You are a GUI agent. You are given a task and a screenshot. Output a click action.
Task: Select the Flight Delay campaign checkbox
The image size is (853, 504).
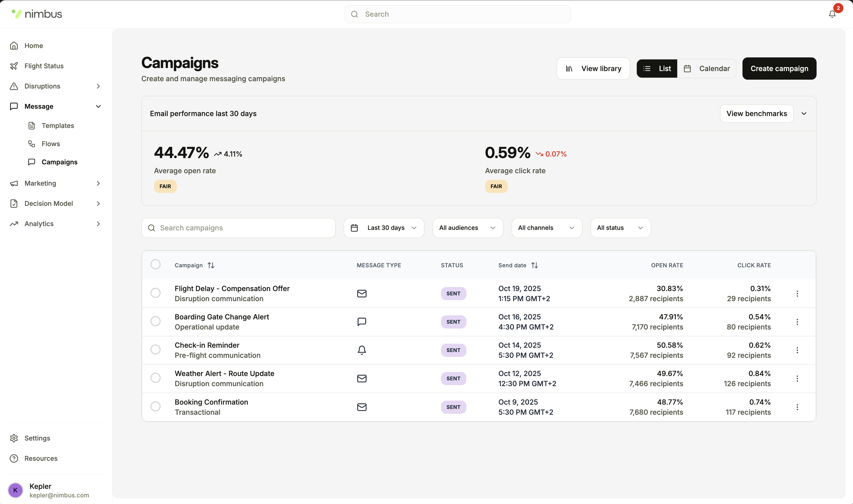(x=156, y=293)
